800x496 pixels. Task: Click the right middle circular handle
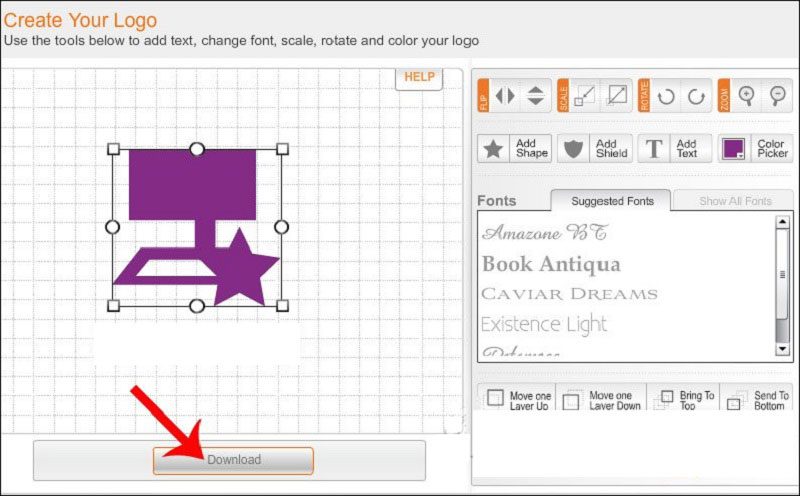tap(282, 227)
